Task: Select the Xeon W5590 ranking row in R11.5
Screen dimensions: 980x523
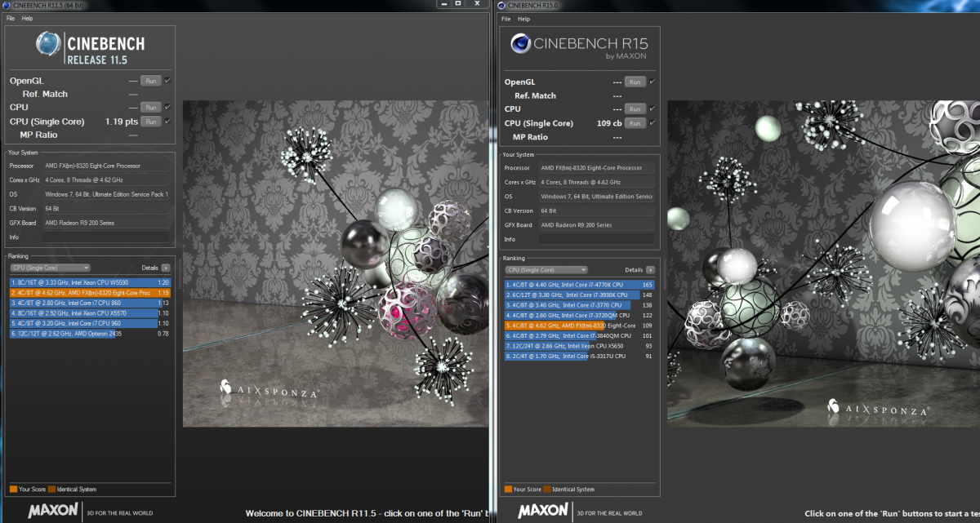Action: coord(90,281)
